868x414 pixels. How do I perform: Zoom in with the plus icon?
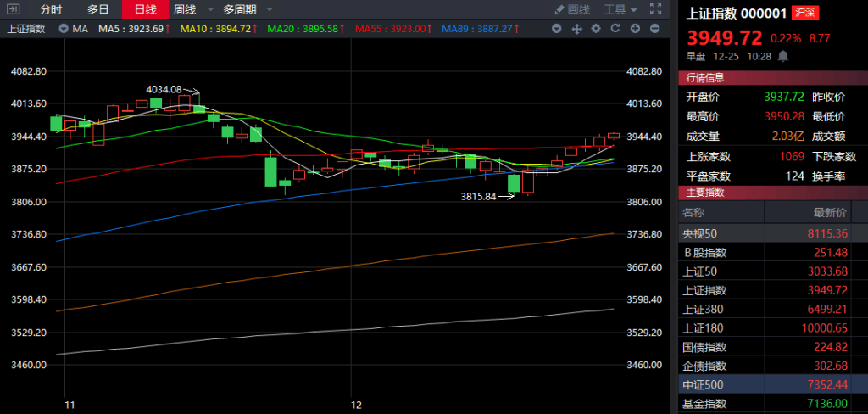click(x=635, y=28)
